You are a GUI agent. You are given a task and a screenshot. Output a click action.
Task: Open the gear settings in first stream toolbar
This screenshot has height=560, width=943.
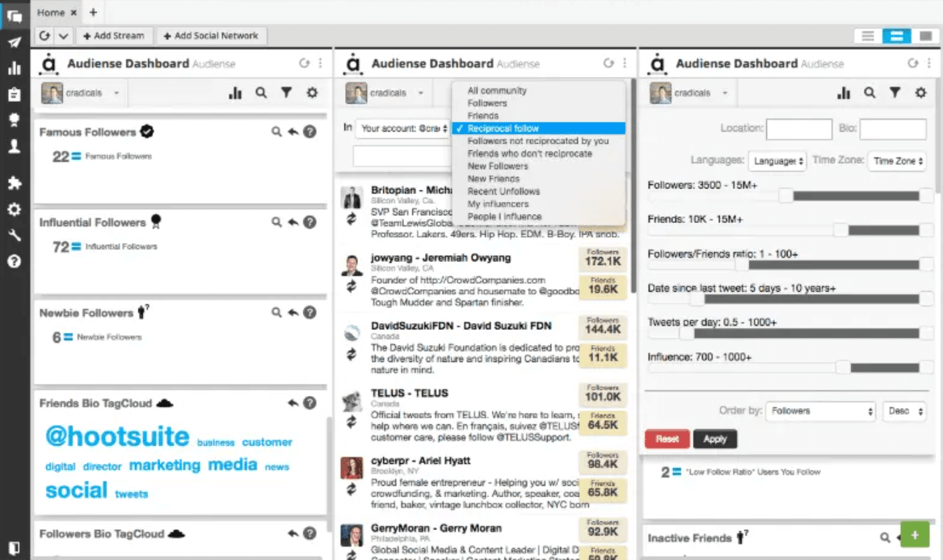click(312, 93)
